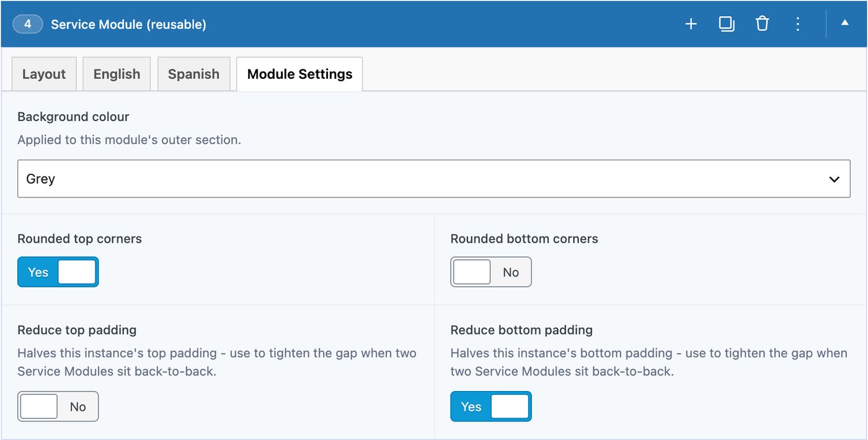
Task: Delete Service Module with trash icon
Action: 762,24
